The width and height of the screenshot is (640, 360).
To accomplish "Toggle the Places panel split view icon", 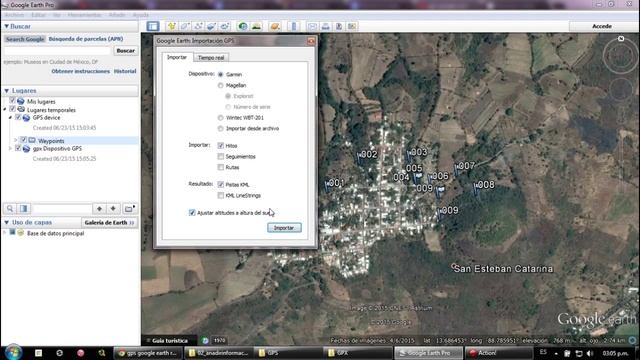I will tap(24, 209).
